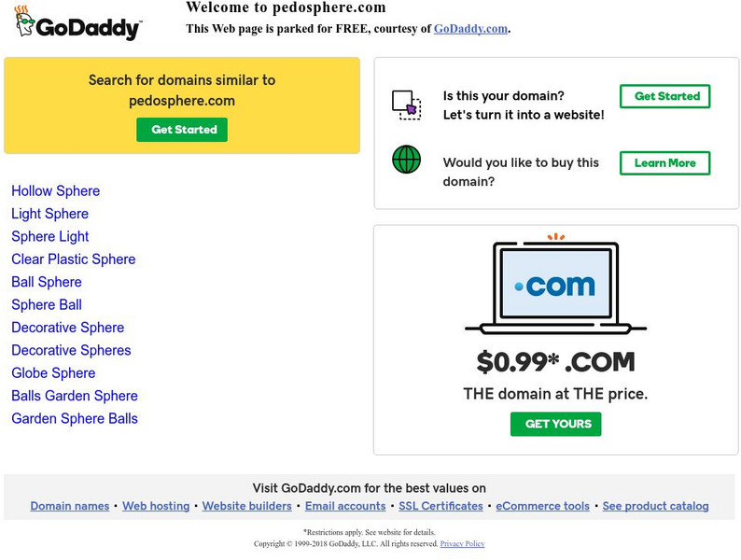This screenshot has width=741, height=560.
Task: Click the Globe Sphere link
Action: tap(53, 373)
